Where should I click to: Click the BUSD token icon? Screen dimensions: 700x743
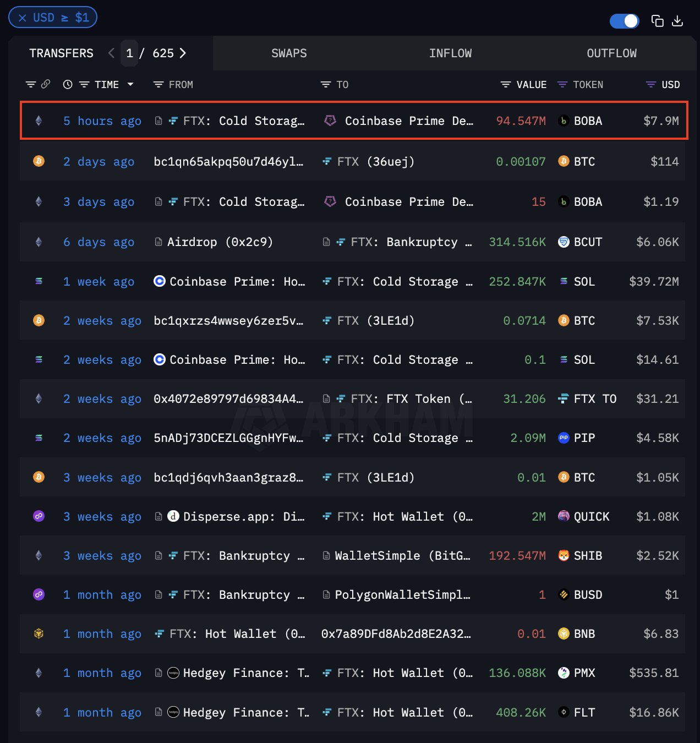(564, 594)
